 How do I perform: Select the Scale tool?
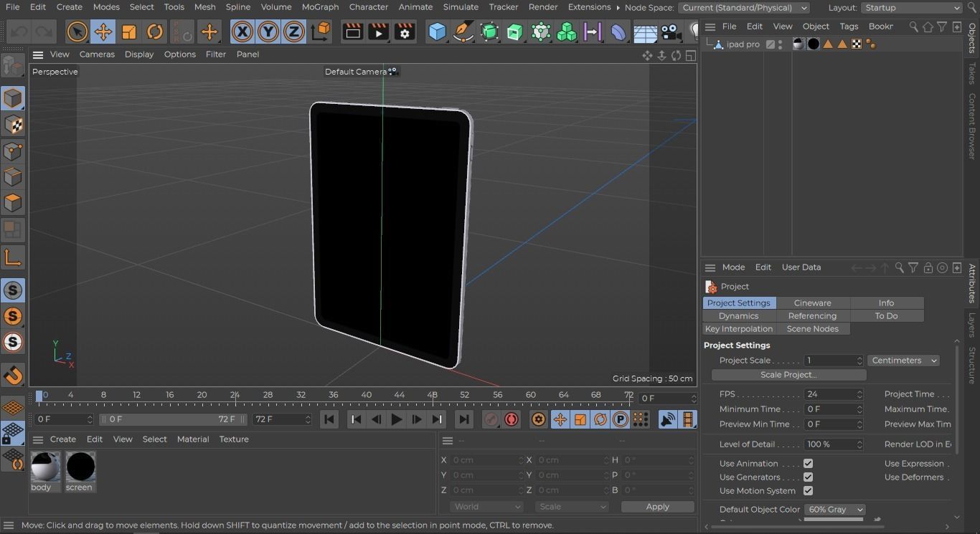point(128,32)
